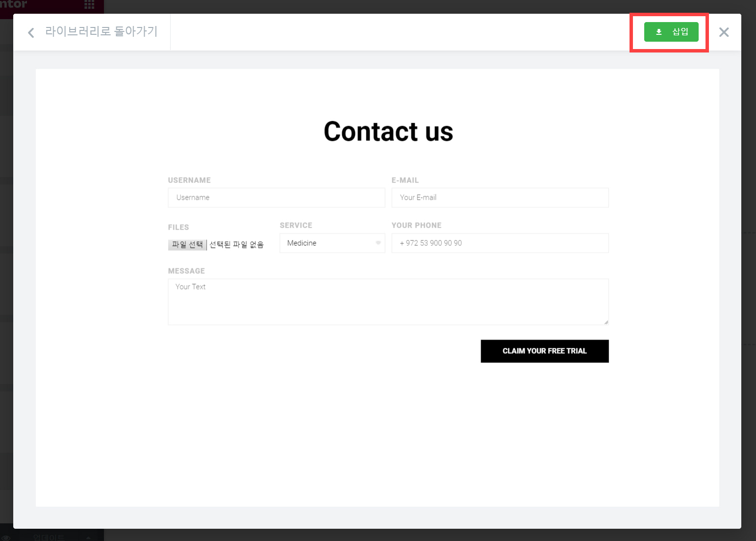Click the Your Text message textarea
Image resolution: width=756 pixels, height=541 pixels.
tap(388, 301)
